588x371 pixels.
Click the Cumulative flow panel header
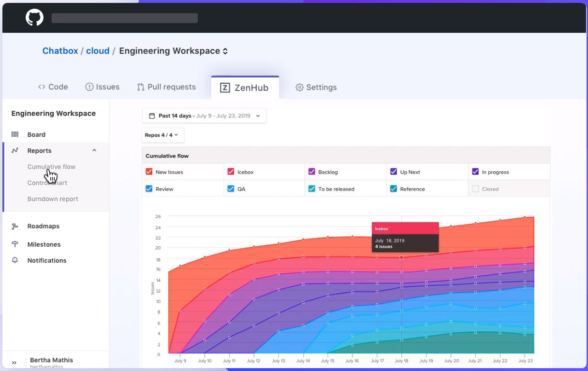[346, 156]
